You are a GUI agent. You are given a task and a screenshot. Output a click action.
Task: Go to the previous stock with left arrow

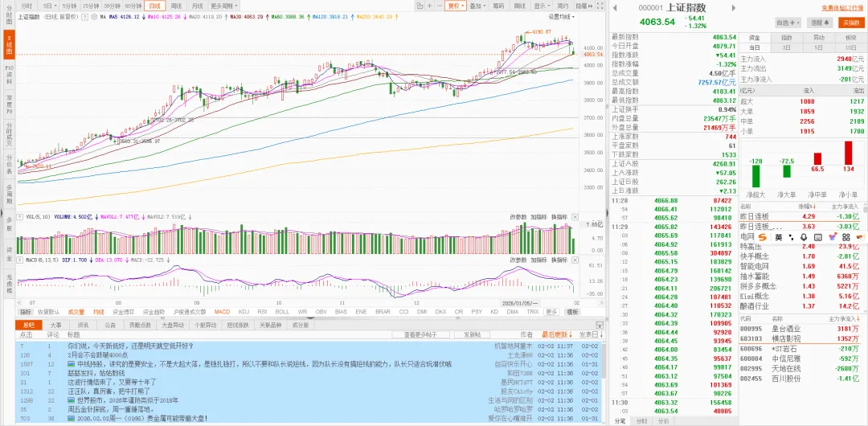coord(615,8)
